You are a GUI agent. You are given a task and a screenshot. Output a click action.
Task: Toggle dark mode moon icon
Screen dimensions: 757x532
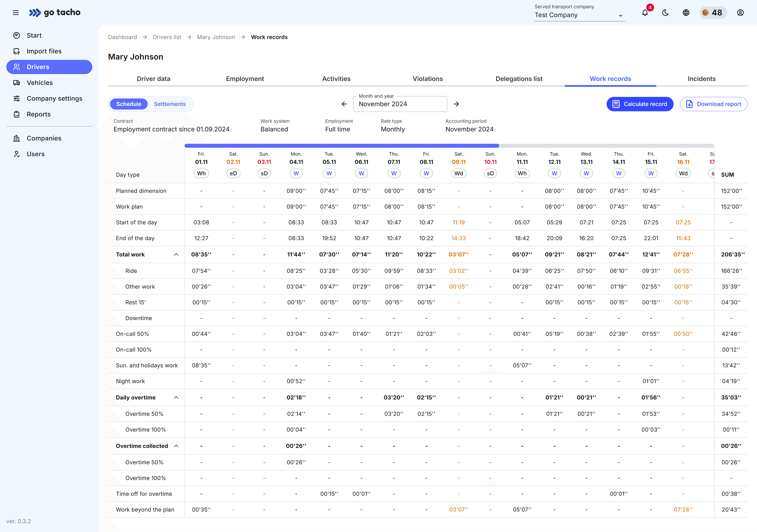[x=665, y=13]
